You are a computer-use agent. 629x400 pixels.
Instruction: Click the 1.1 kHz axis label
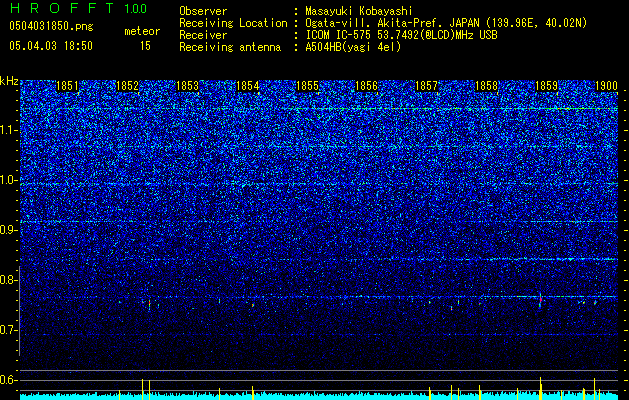click(x=9, y=130)
